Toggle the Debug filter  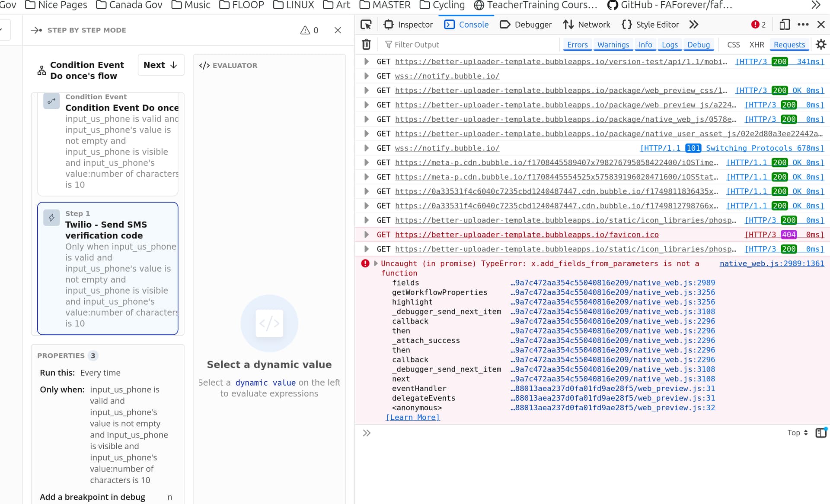699,44
